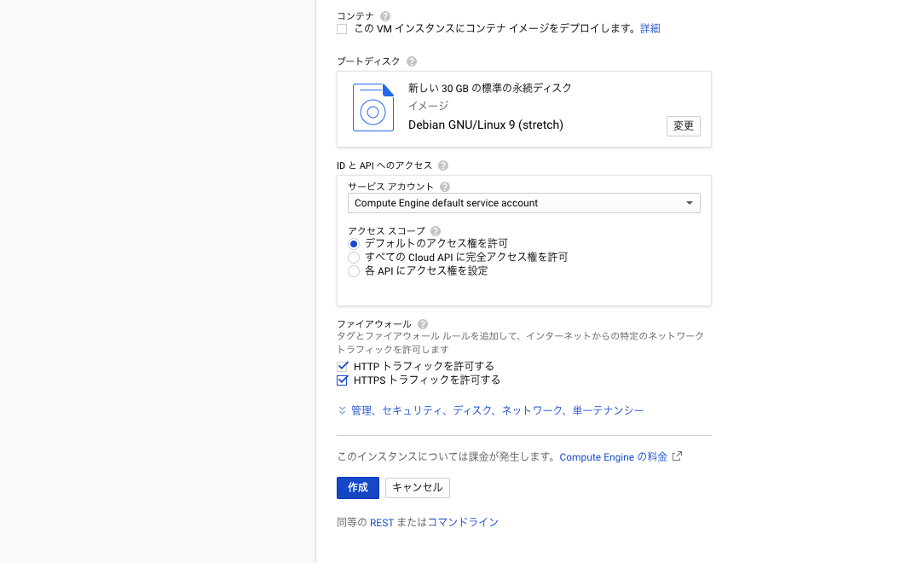Uncheck HTTP トラフィックを許可する
This screenshot has height=563, width=924.
click(342, 366)
